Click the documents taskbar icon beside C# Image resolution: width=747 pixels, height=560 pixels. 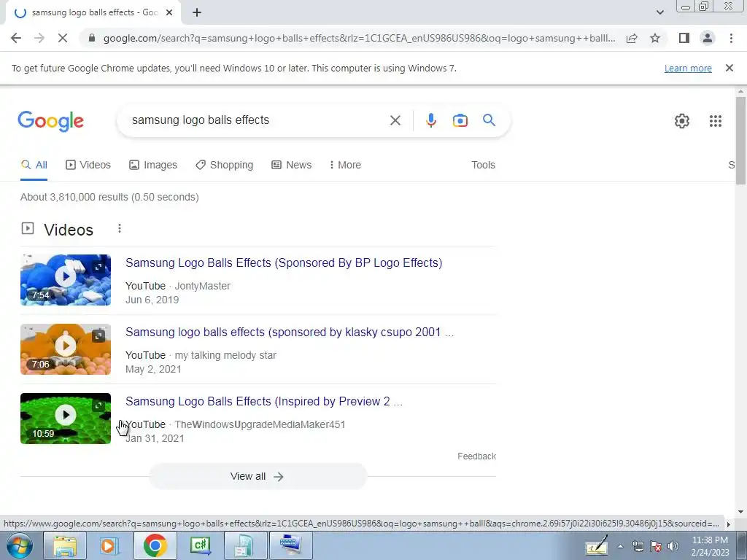click(245, 545)
